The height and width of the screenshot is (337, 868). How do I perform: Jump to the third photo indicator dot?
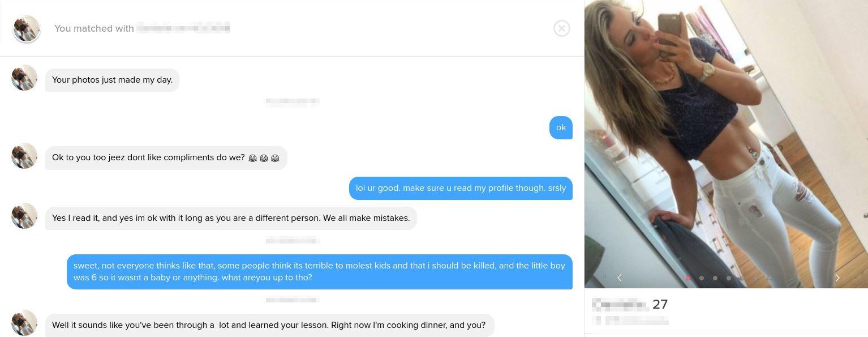(x=715, y=278)
